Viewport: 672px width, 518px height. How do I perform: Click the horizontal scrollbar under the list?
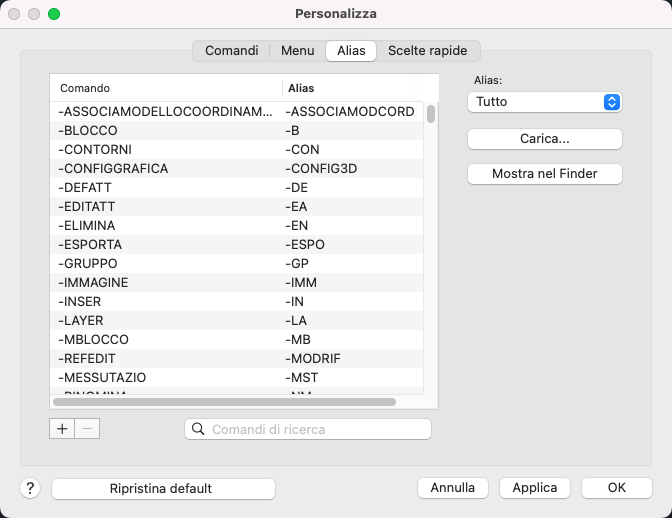(224, 402)
